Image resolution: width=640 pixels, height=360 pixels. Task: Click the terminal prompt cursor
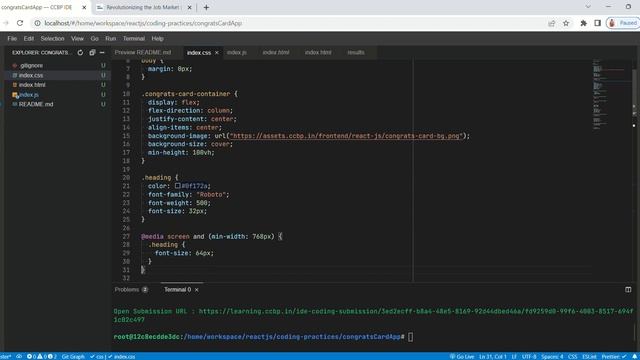410,337
